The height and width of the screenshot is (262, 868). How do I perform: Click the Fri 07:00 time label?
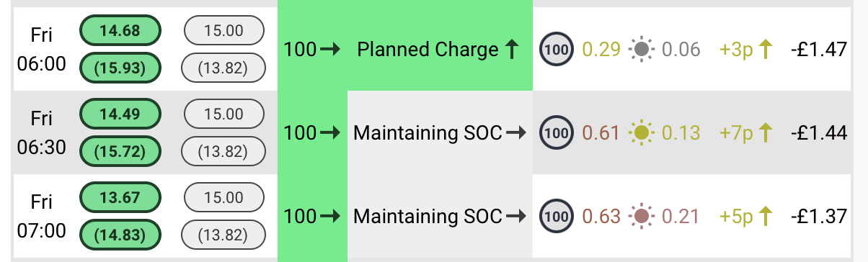[42, 215]
